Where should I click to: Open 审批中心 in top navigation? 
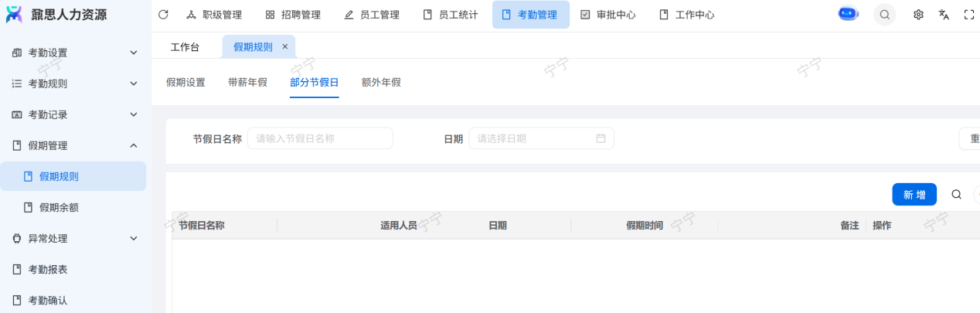point(607,15)
